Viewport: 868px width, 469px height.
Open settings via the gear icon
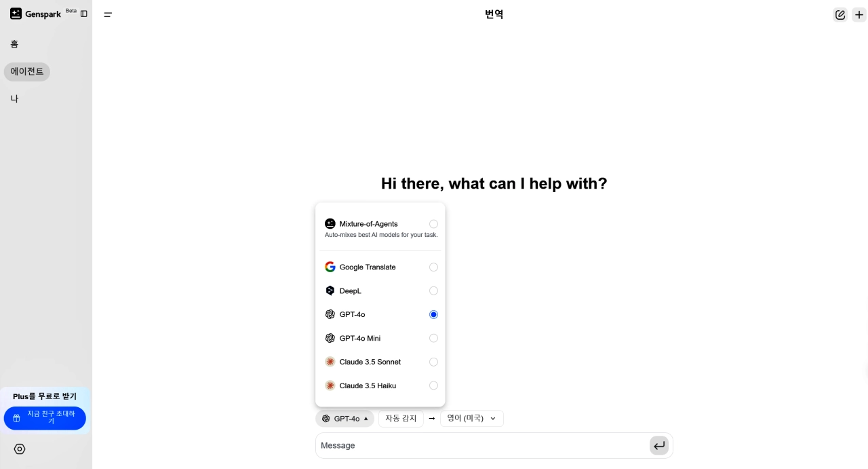tap(20, 449)
